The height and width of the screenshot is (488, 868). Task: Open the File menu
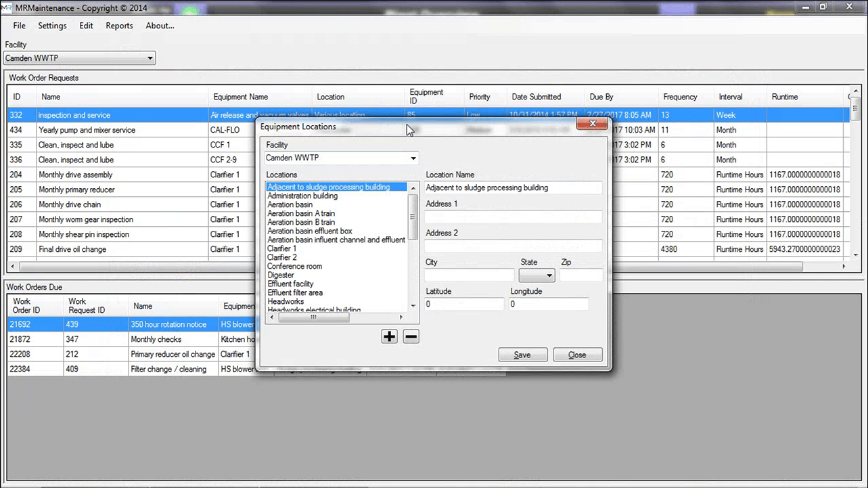[x=19, y=26]
